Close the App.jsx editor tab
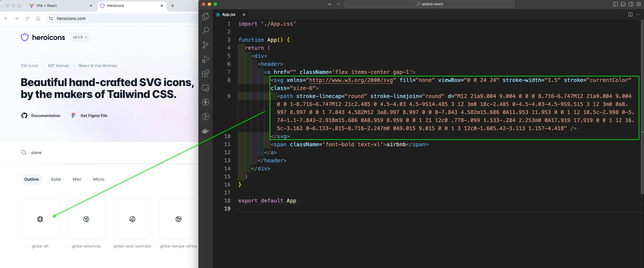The image size is (644, 268). coord(244,15)
